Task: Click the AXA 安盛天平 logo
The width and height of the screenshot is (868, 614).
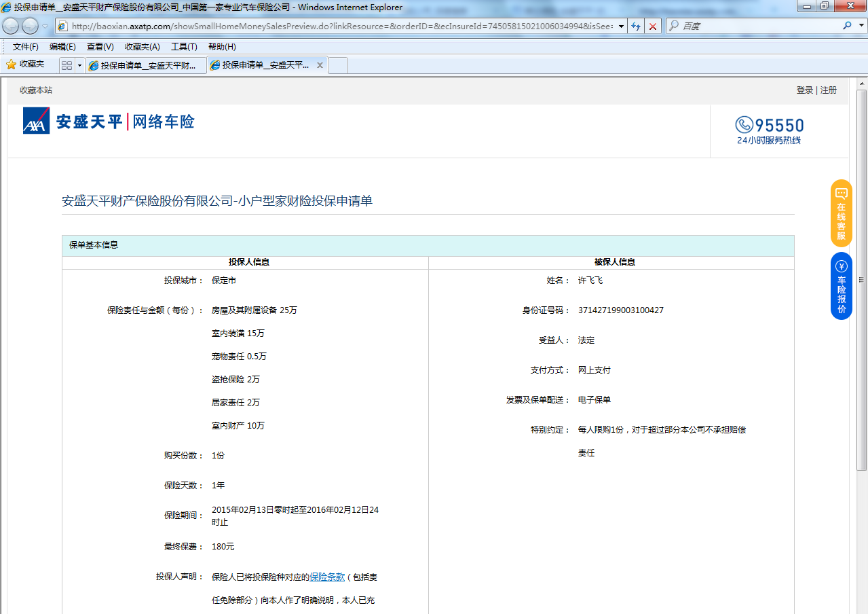Action: pos(73,121)
